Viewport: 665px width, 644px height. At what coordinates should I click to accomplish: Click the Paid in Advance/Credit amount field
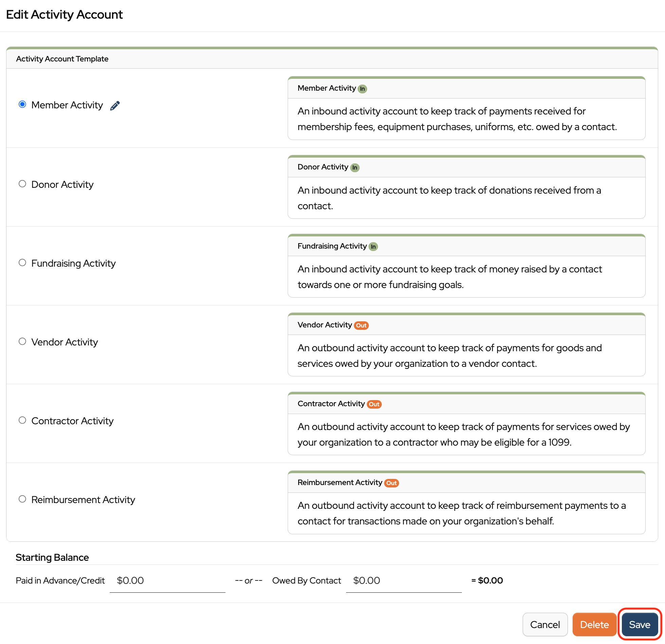pos(167,581)
